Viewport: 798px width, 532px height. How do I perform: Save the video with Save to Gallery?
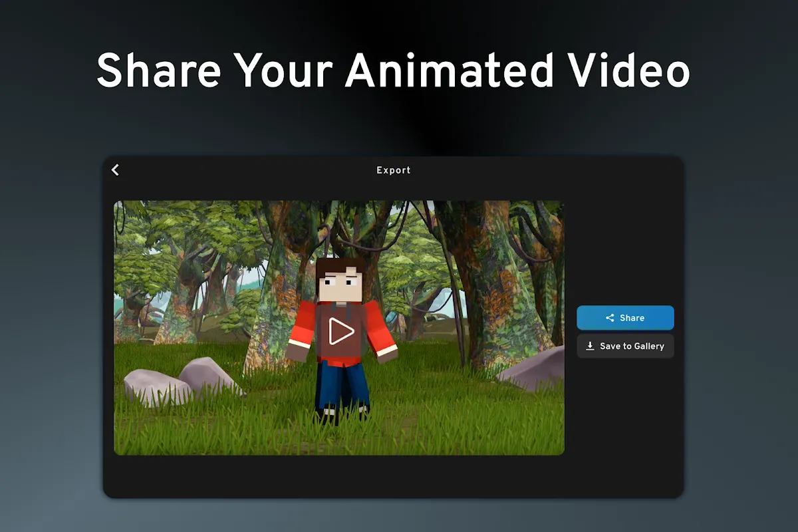625,346
